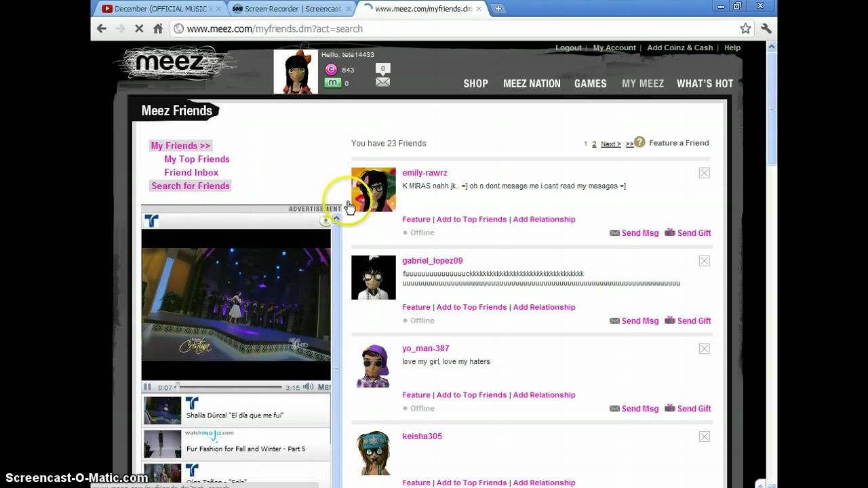Open yo_man-387 avatar thumbnail
The image size is (868, 488).
coord(373,365)
